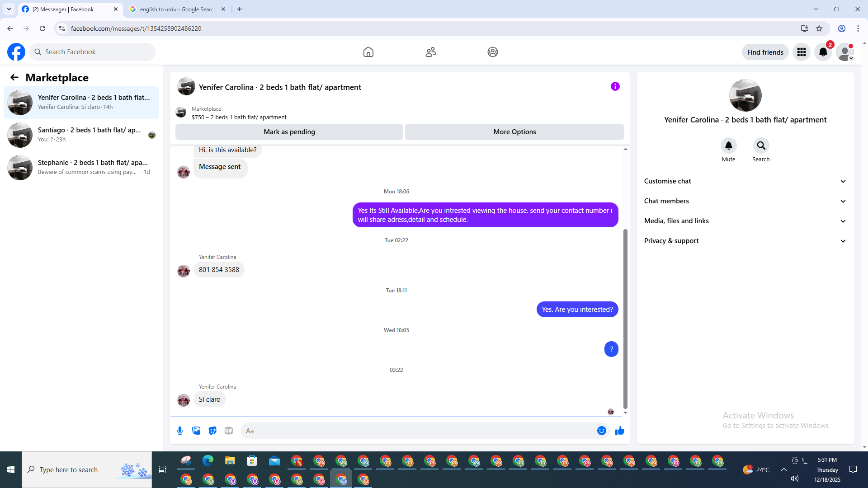The image size is (868, 488).
Task: Open the account profile avatar menu
Action: pyautogui.click(x=845, y=52)
